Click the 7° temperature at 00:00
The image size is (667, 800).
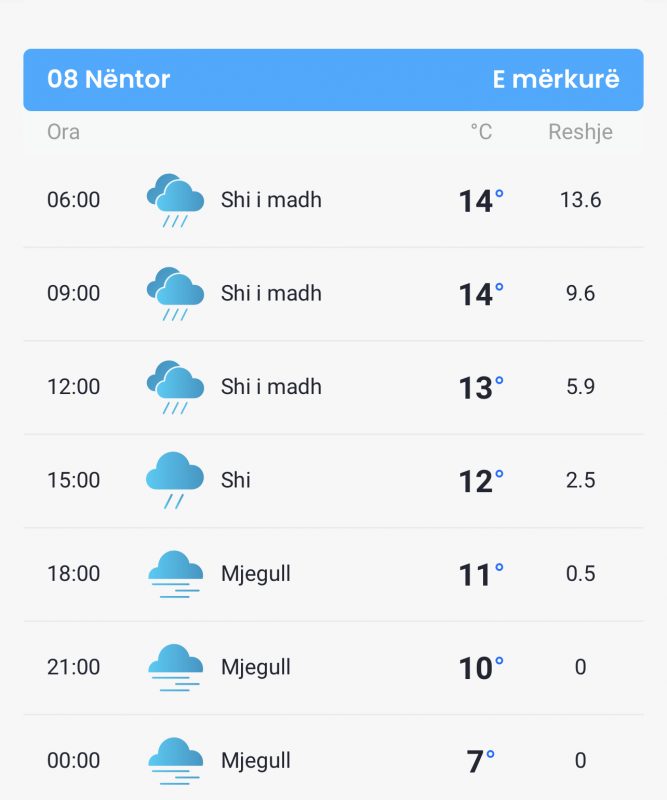[481, 761]
